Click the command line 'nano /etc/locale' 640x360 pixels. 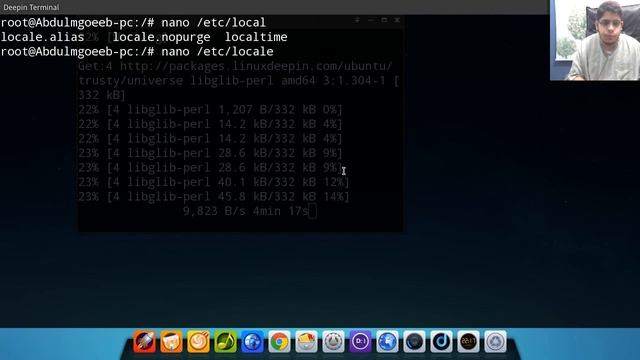coord(217,52)
